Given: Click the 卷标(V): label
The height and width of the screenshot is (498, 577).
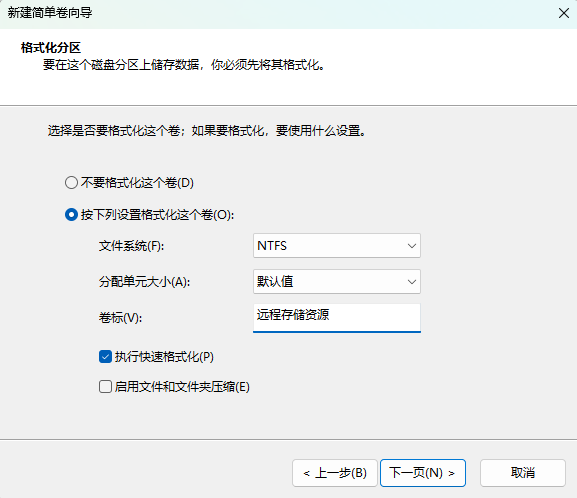Looking at the screenshot, I should click(x=120, y=318).
